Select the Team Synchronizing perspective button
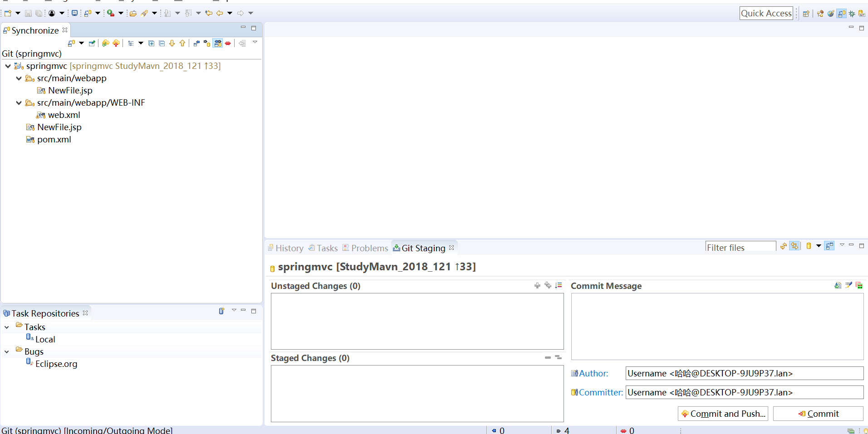868x434 pixels. pos(842,14)
